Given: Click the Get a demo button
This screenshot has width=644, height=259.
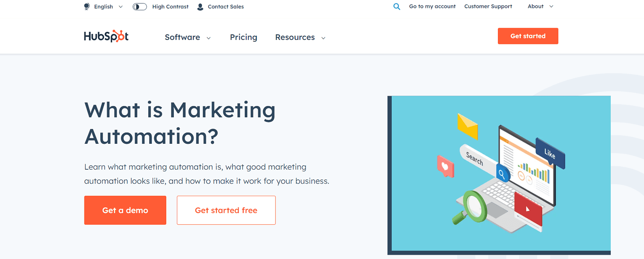Looking at the screenshot, I should 125,210.
